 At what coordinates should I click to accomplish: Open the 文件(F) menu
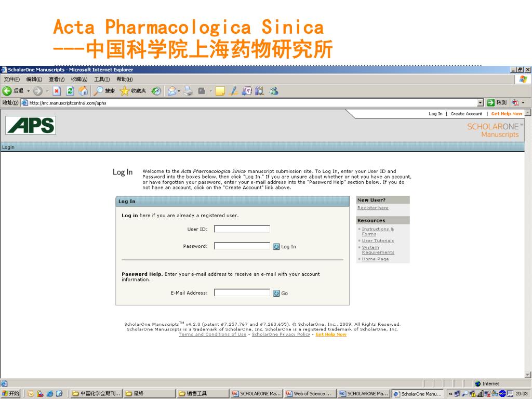[x=12, y=79]
